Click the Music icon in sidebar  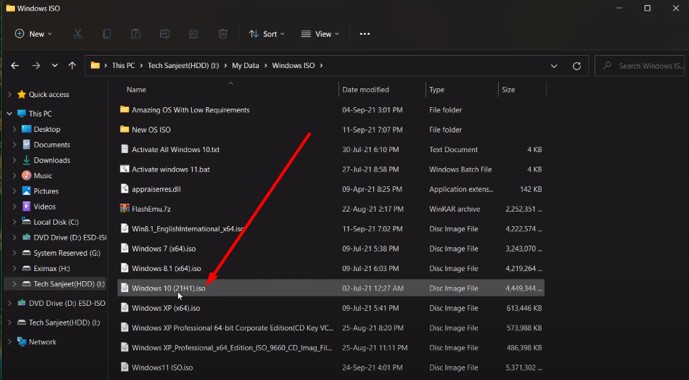pyautogui.click(x=26, y=175)
